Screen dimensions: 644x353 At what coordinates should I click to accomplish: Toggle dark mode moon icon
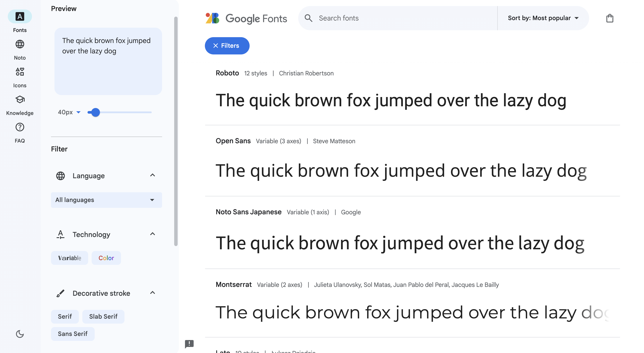tap(20, 334)
